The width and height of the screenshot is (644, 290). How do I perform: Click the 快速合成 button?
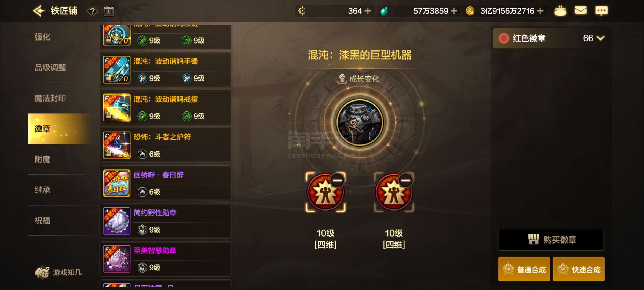(579, 269)
